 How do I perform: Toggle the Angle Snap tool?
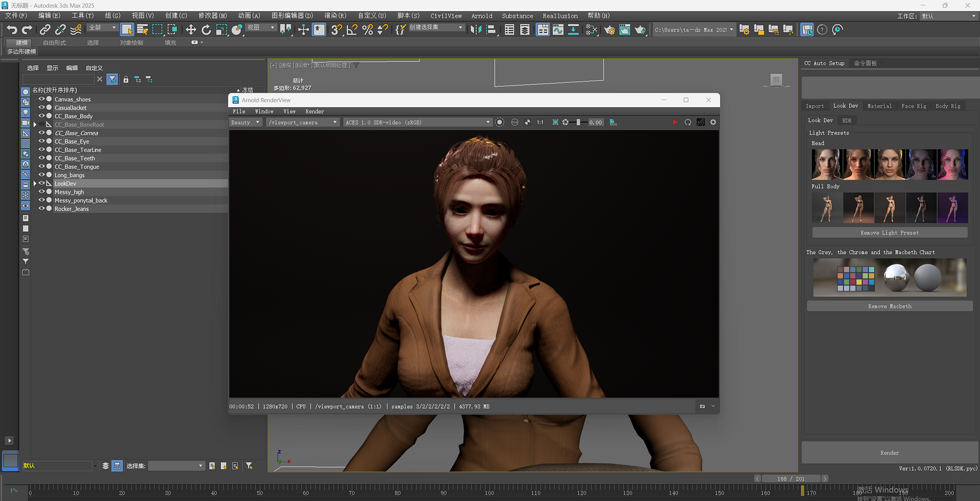click(x=352, y=29)
